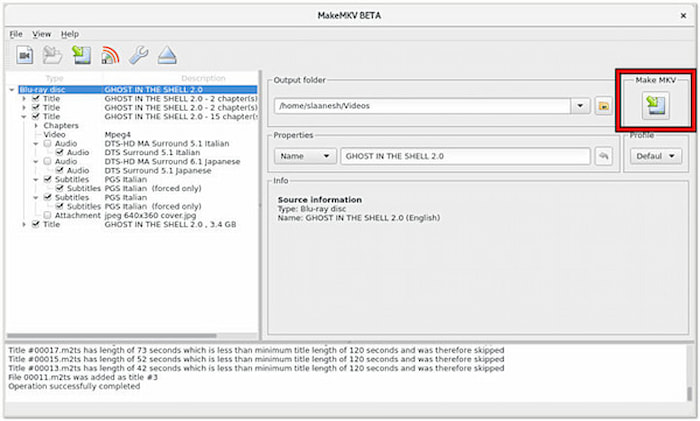Check the cover.jpg Attachment checkbox
This screenshot has width=700, height=421.
click(47, 216)
